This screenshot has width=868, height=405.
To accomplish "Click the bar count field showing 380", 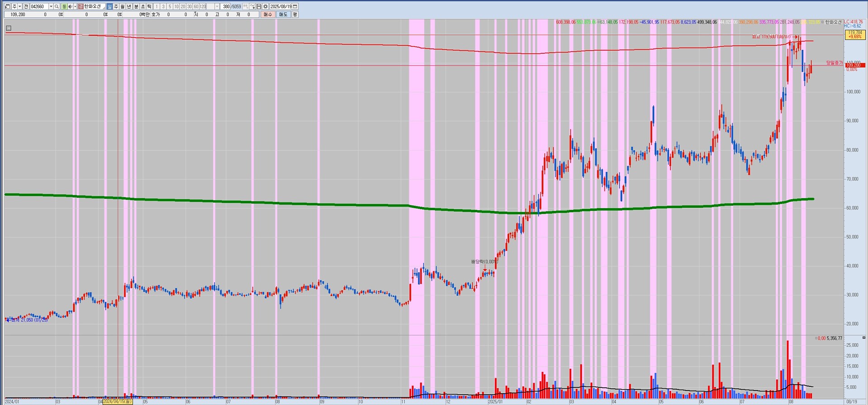I will (x=226, y=6).
